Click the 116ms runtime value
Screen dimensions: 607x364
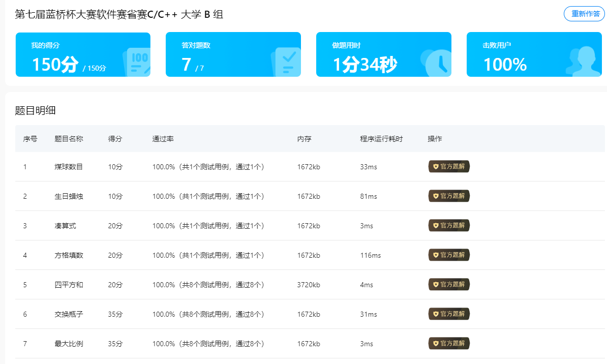coord(371,255)
